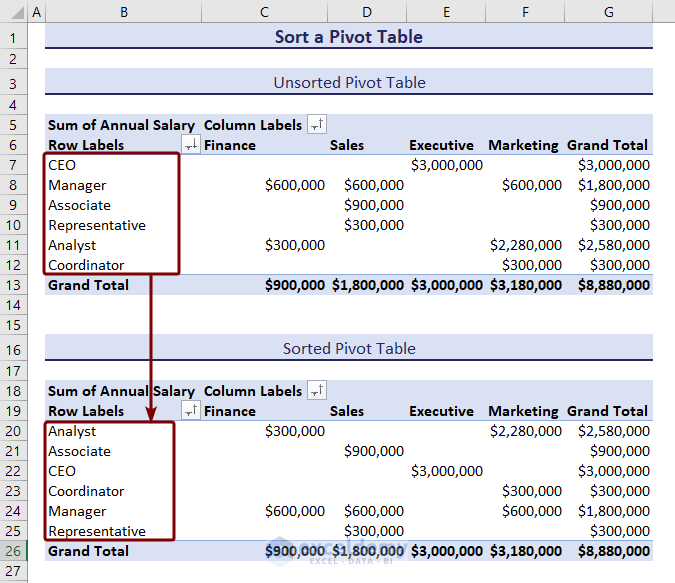Select Analyst label in the sorted pivot table
675x583 pixels.
pyautogui.click(x=72, y=431)
